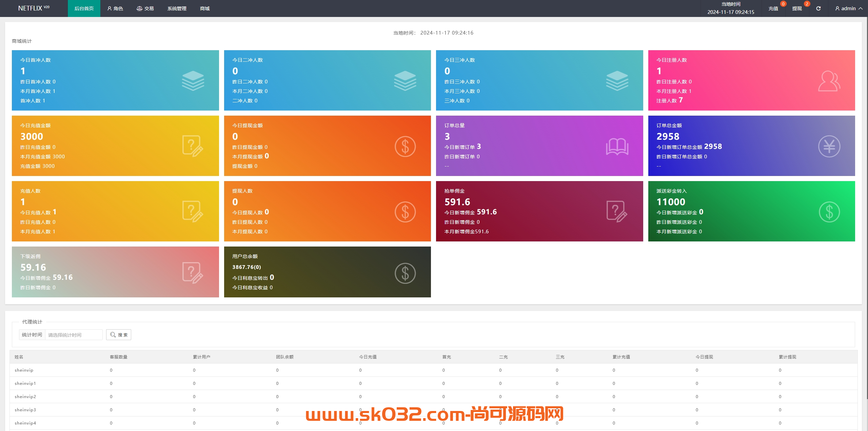Expand the admin account dropdown arrow
Viewport: 868px width, 431px height.
pyautogui.click(x=861, y=8)
